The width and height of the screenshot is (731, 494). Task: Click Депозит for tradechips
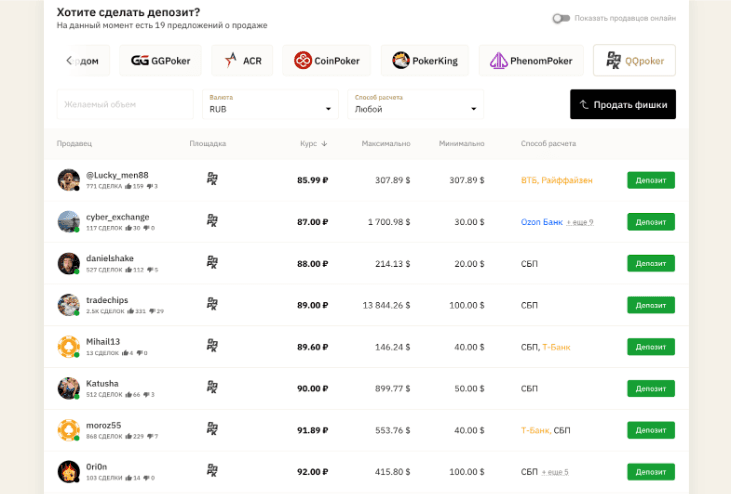click(651, 305)
